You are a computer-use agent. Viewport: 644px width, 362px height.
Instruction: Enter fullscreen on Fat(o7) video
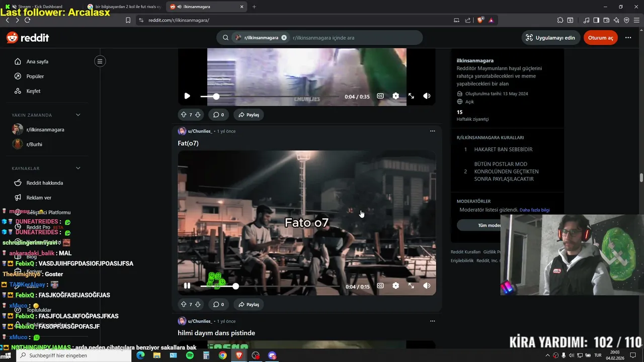411,286
